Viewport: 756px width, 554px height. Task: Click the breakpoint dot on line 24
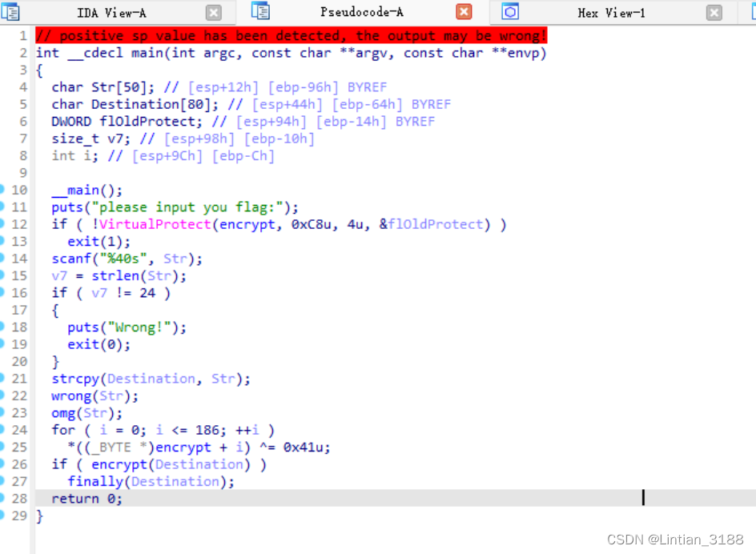(x=2, y=429)
